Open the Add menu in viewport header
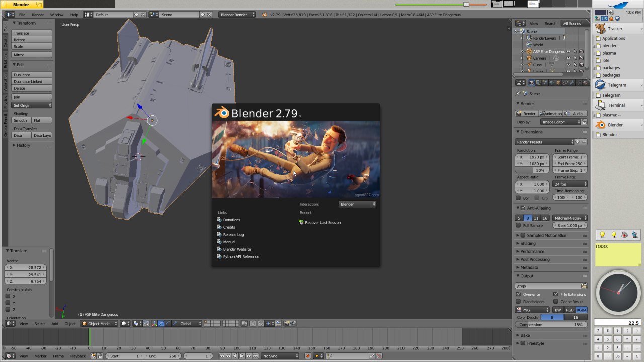This screenshot has height=362, width=644. tap(55, 323)
